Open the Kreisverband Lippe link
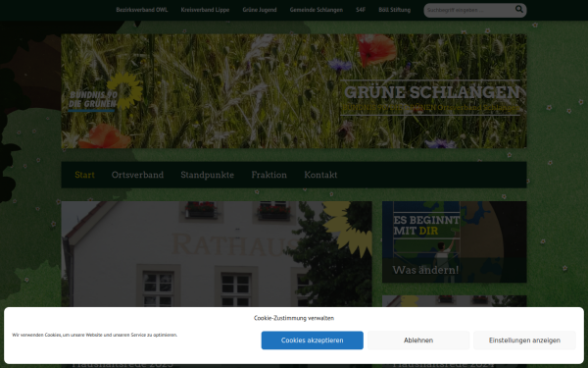Viewport: 588px width, 368px height. pos(205,10)
